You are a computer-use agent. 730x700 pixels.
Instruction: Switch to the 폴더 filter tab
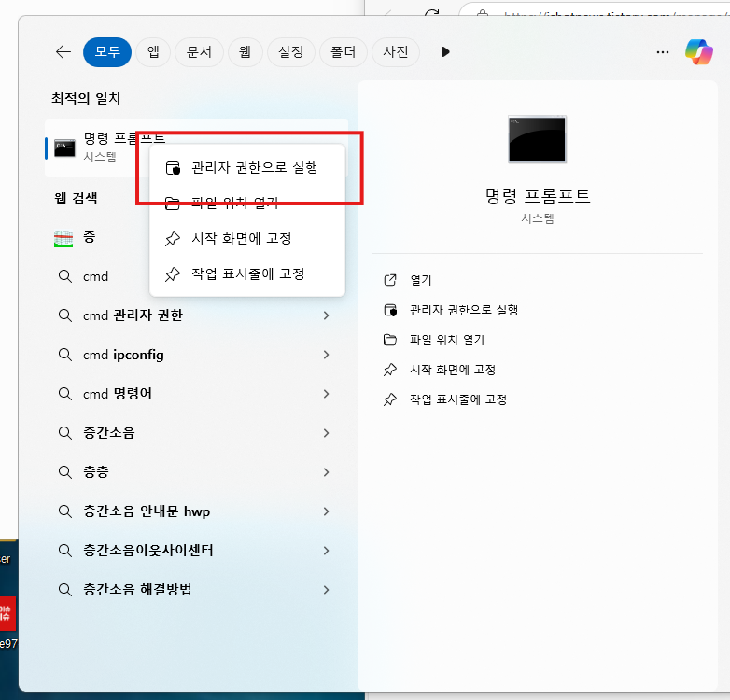pyautogui.click(x=344, y=52)
